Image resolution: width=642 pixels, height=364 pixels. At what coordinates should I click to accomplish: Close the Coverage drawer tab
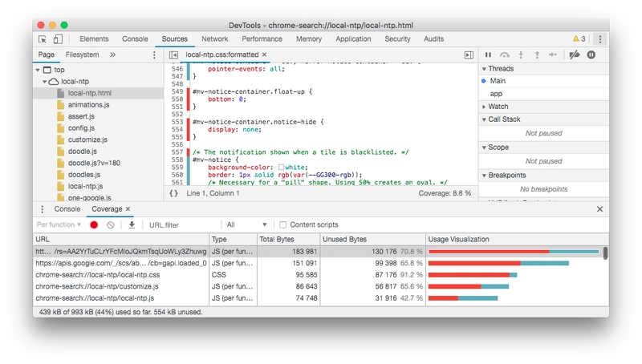pos(128,208)
